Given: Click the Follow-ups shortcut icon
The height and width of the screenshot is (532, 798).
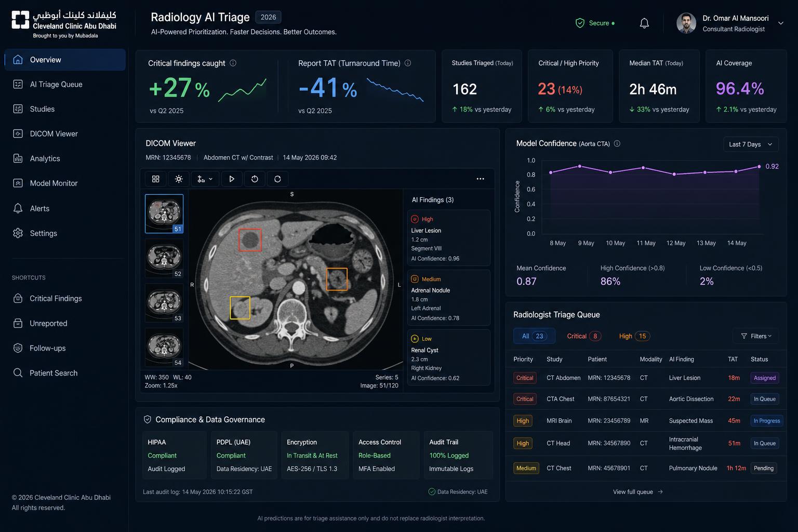Looking at the screenshot, I should pos(18,348).
